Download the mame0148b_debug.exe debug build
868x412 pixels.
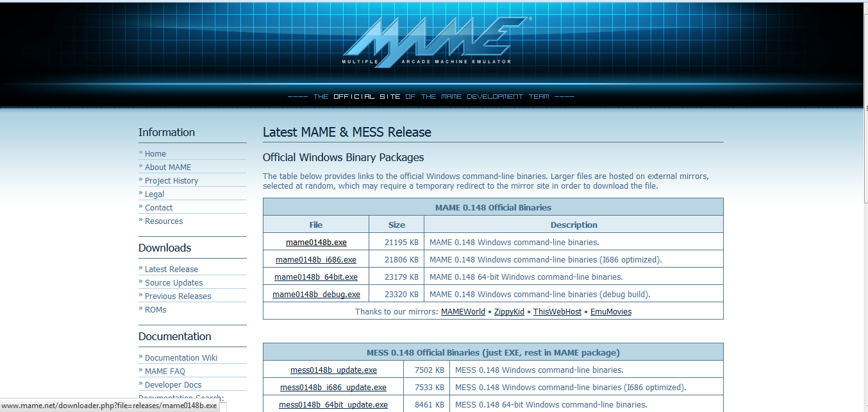point(316,294)
